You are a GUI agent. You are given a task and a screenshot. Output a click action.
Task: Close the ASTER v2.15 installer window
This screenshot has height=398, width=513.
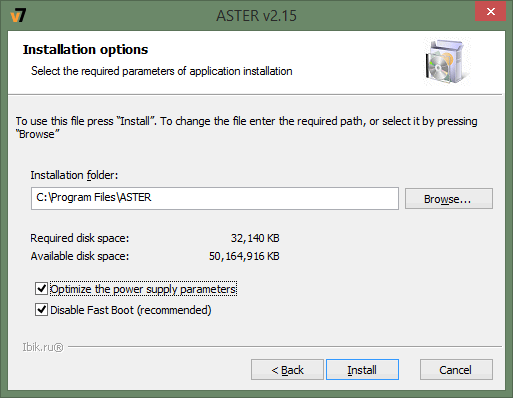click(x=490, y=12)
